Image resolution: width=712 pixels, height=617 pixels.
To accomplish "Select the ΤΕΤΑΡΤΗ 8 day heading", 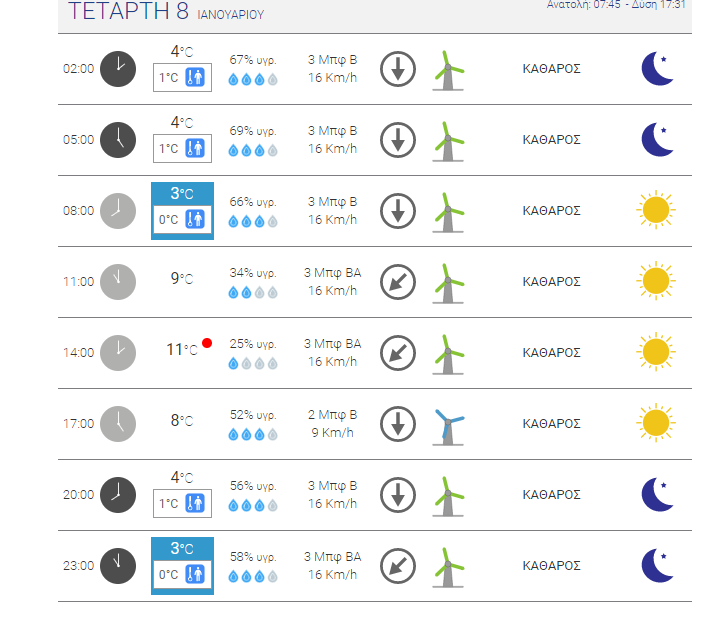I will pos(128,12).
